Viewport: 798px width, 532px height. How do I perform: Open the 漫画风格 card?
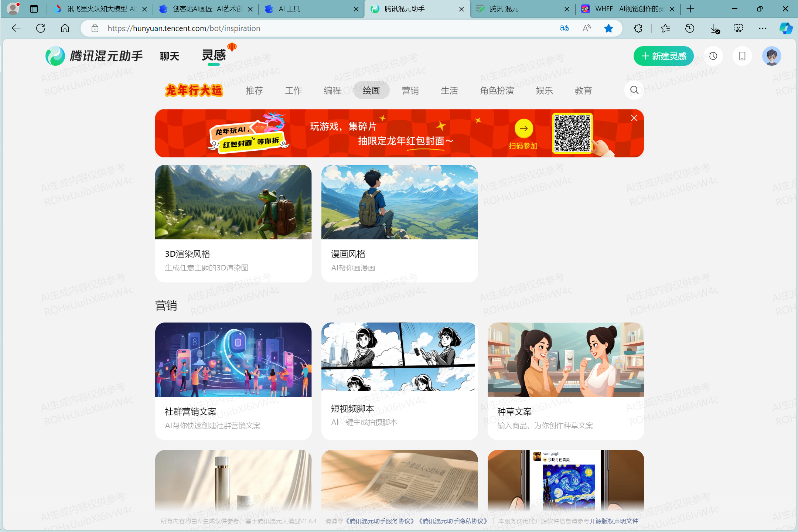coord(399,224)
